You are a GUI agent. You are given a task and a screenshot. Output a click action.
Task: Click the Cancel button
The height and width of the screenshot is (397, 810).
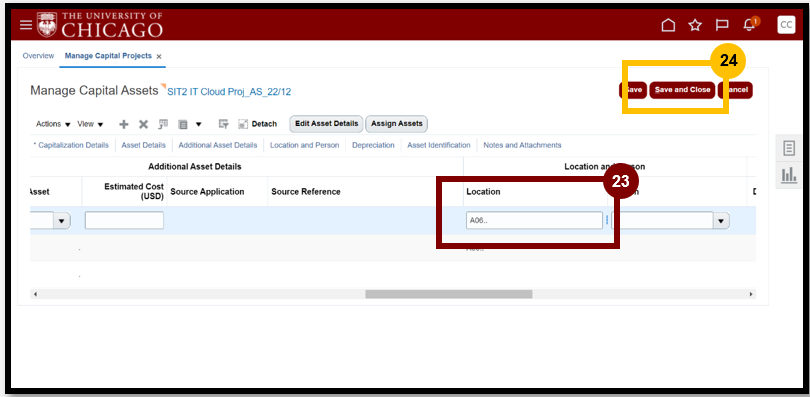point(735,90)
